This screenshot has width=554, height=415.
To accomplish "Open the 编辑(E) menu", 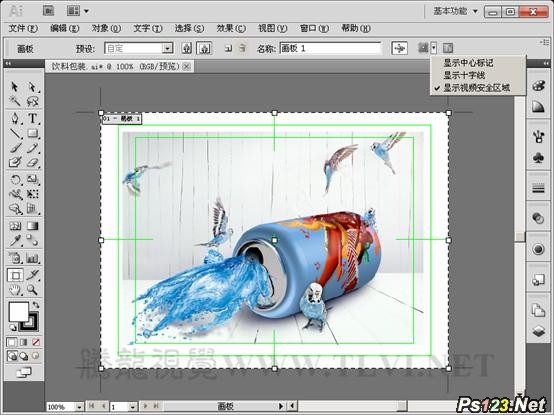I will pos(64,28).
